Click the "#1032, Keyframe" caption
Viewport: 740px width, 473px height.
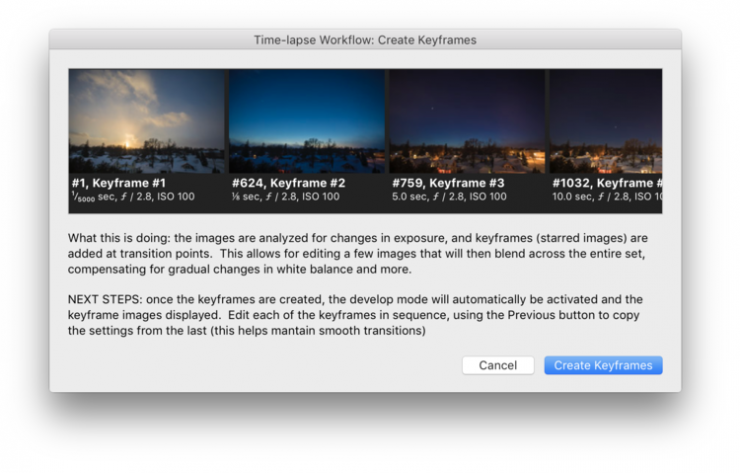click(606, 184)
